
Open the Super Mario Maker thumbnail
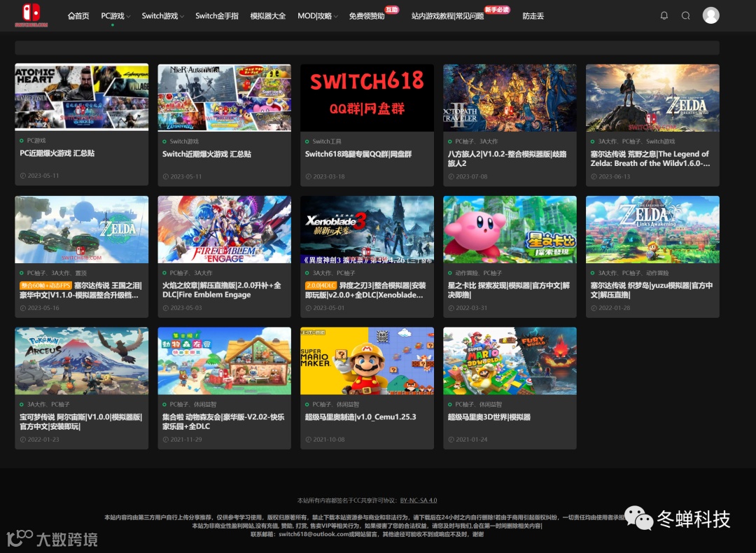(x=367, y=361)
